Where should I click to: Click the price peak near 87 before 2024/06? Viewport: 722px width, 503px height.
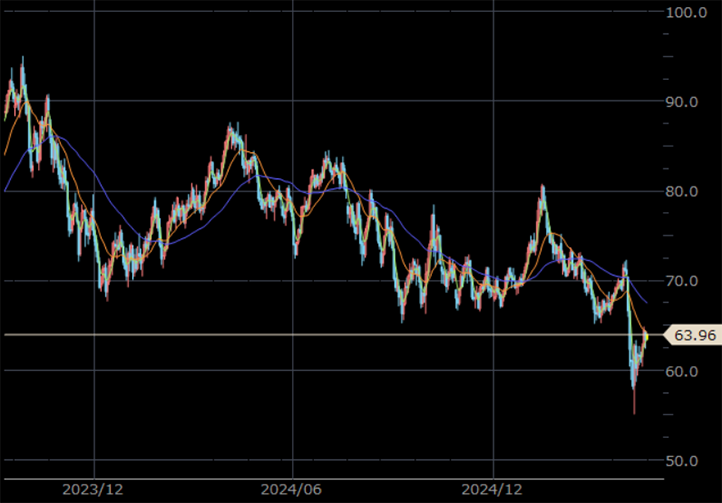click(x=231, y=126)
